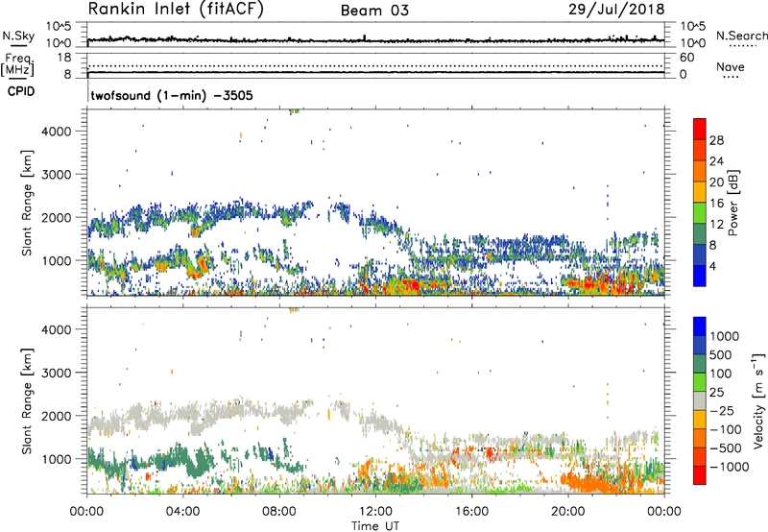Click the 'twofsound (1-min) -3505' mode text

[x=172, y=95]
